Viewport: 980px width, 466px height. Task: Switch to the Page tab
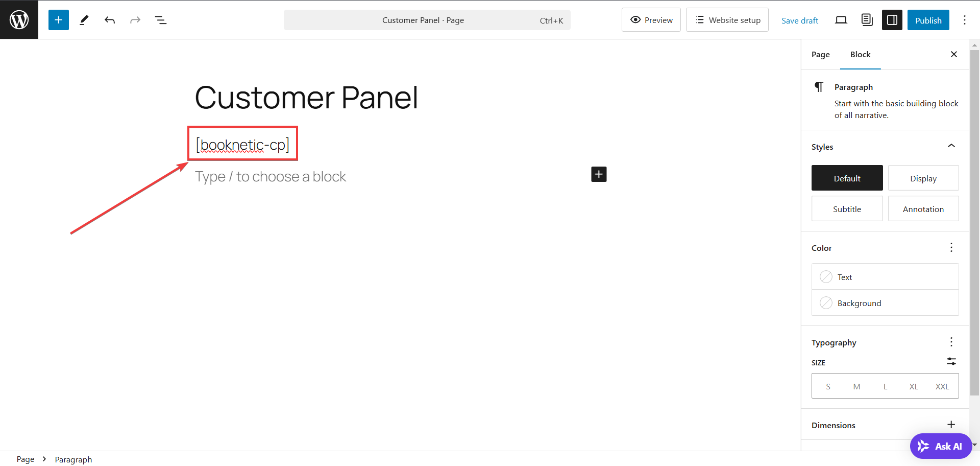tap(820, 54)
